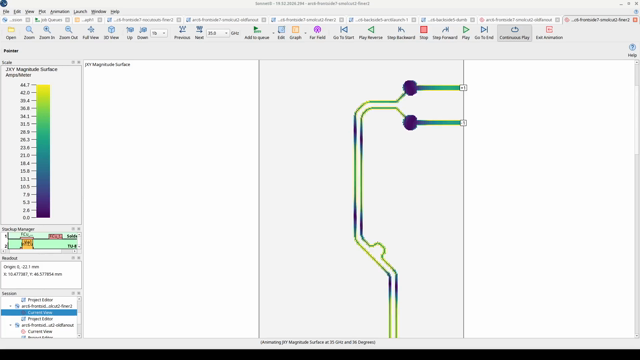Close the Stackup Manager panel

click(79, 229)
